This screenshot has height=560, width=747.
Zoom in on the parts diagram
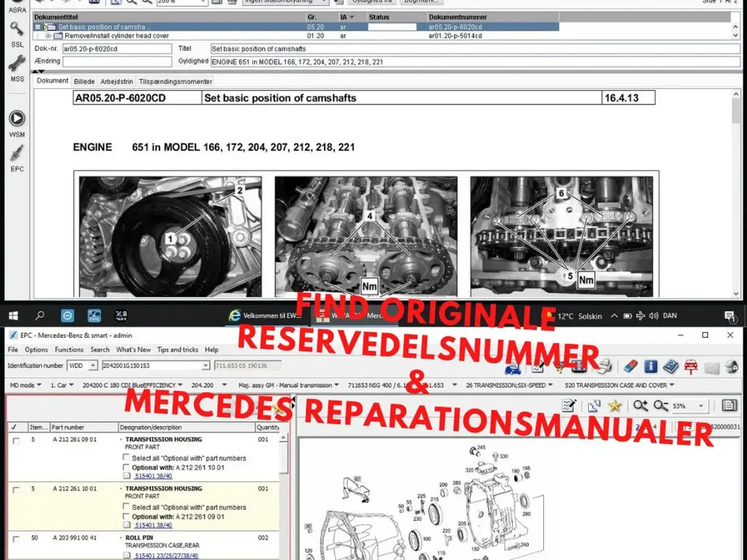click(641, 405)
